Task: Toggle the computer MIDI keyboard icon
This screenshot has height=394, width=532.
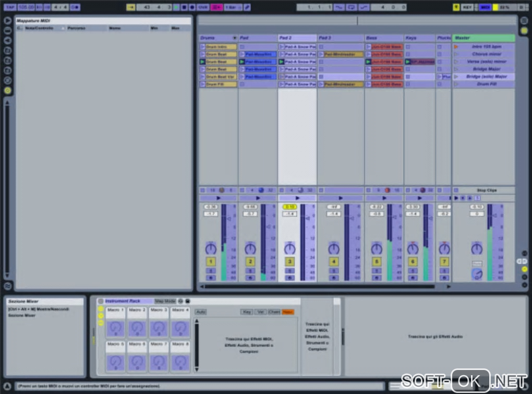Action: coord(456,7)
